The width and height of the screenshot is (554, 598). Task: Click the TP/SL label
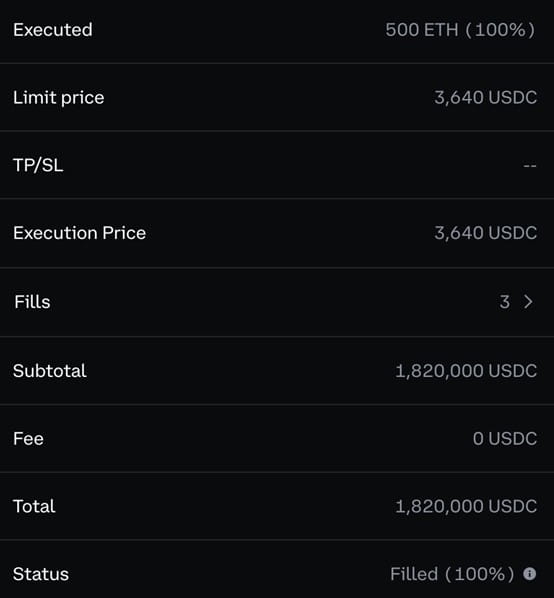pos(38,165)
